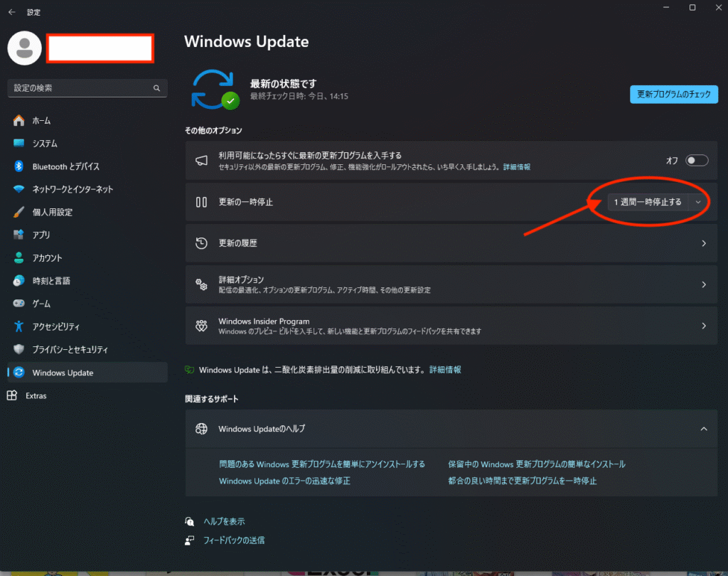Screen dimensions: 728x576
Task: Click the Windows Insider Program icon
Action: (201, 326)
